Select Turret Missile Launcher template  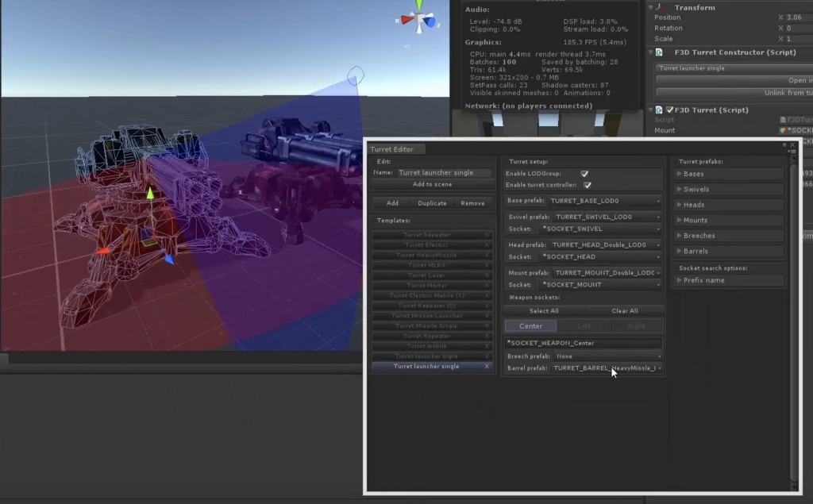(x=426, y=316)
